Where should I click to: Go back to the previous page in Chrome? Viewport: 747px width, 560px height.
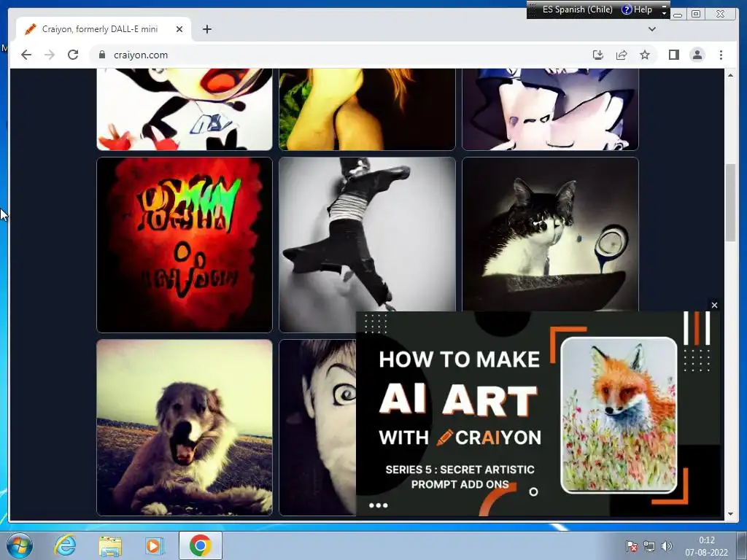click(26, 55)
